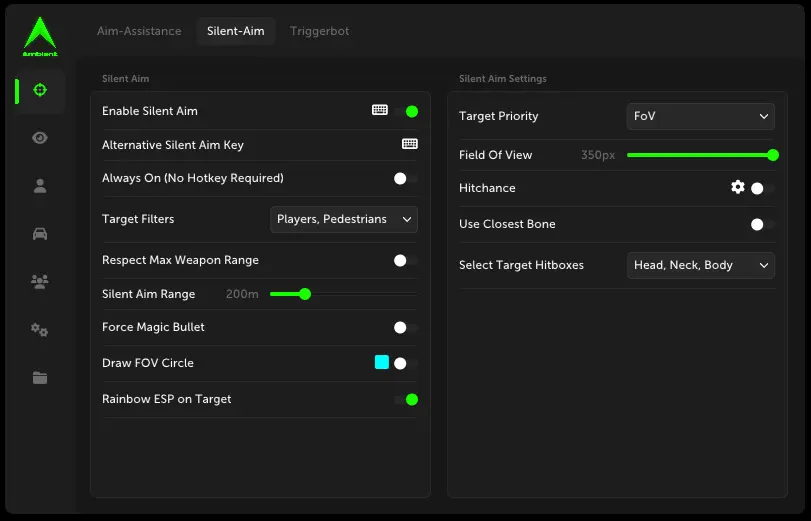The height and width of the screenshot is (521, 811).
Task: Open the eye visuals section in sidebar
Action: (40, 138)
